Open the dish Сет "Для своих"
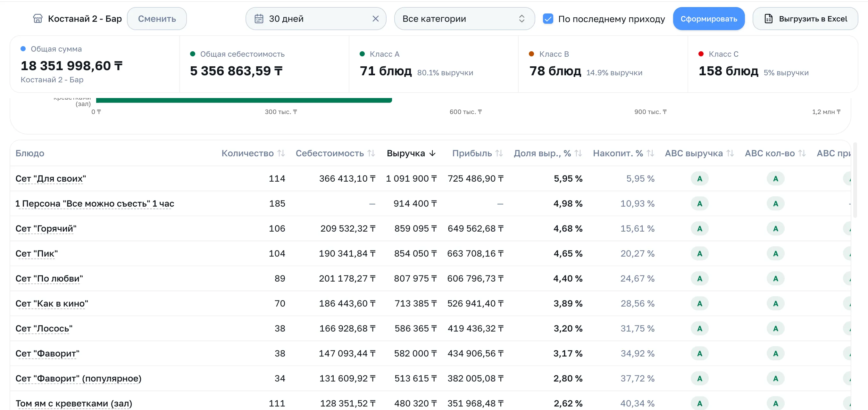The width and height of the screenshot is (868, 410). click(x=51, y=178)
